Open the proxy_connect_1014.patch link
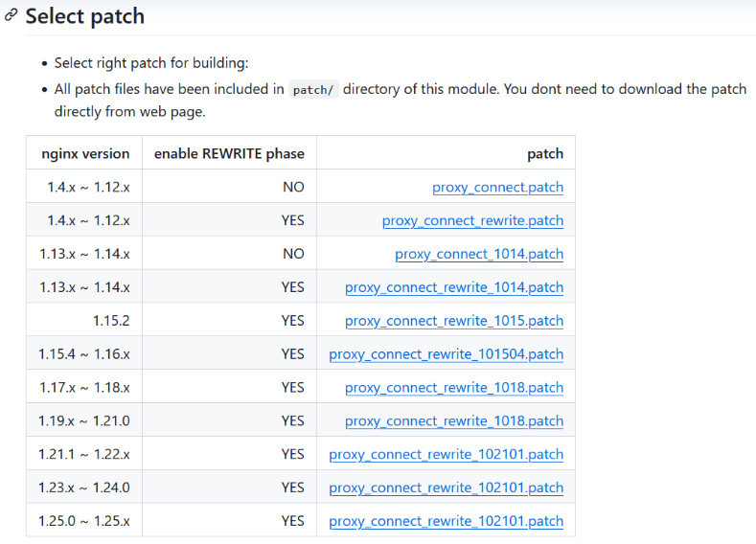Image resolution: width=756 pixels, height=544 pixels. [479, 255]
